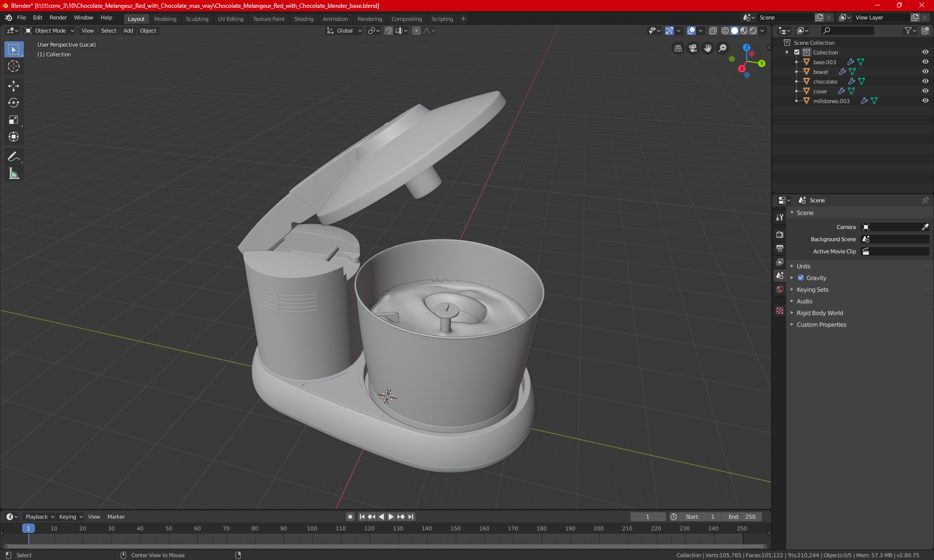Select the Rotate tool
The width and height of the screenshot is (934, 560).
coord(14,103)
